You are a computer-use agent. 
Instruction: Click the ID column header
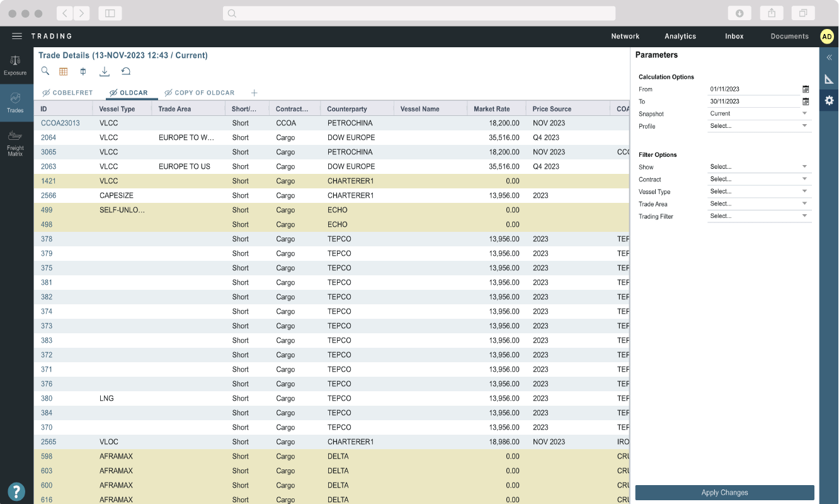tap(63, 109)
